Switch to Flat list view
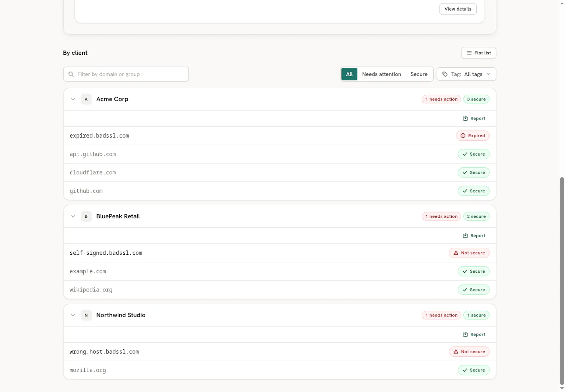The height and width of the screenshot is (392, 565). coord(478,53)
